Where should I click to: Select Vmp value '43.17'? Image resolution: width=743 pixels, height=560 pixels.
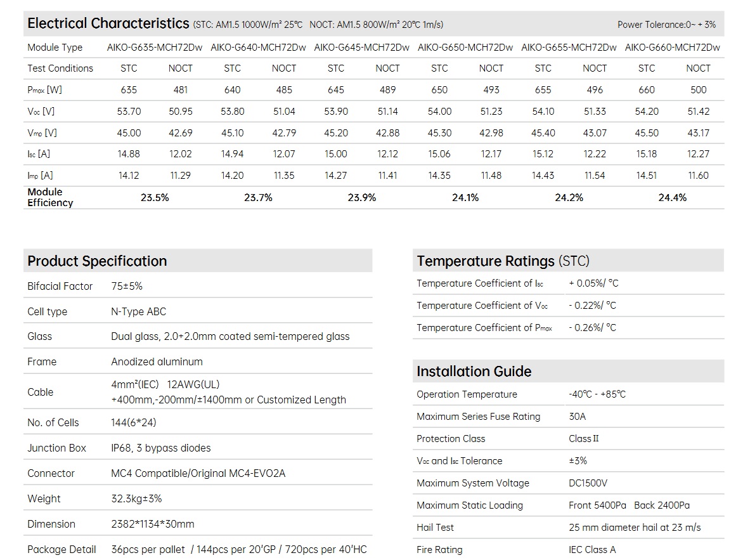coord(699,133)
